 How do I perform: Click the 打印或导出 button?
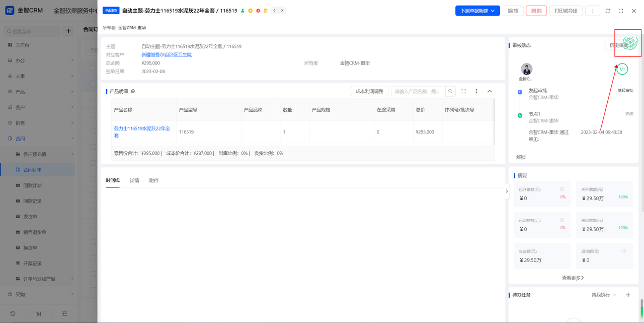click(x=566, y=11)
